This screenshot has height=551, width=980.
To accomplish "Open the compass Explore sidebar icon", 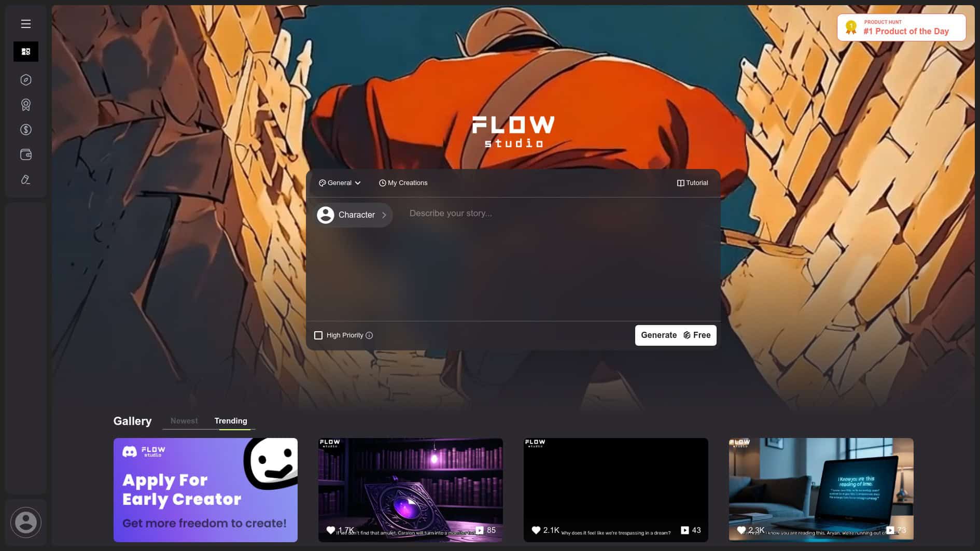I will tap(25, 79).
